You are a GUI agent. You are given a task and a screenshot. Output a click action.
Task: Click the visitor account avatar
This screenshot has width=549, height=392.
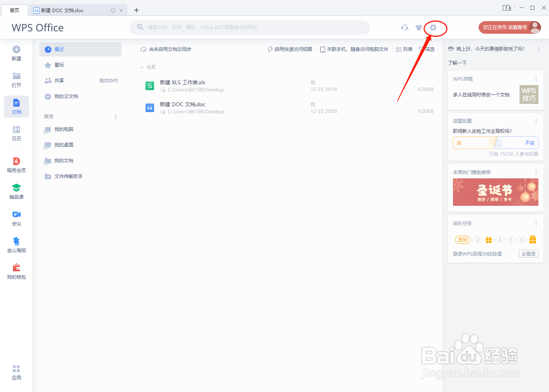[534, 27]
